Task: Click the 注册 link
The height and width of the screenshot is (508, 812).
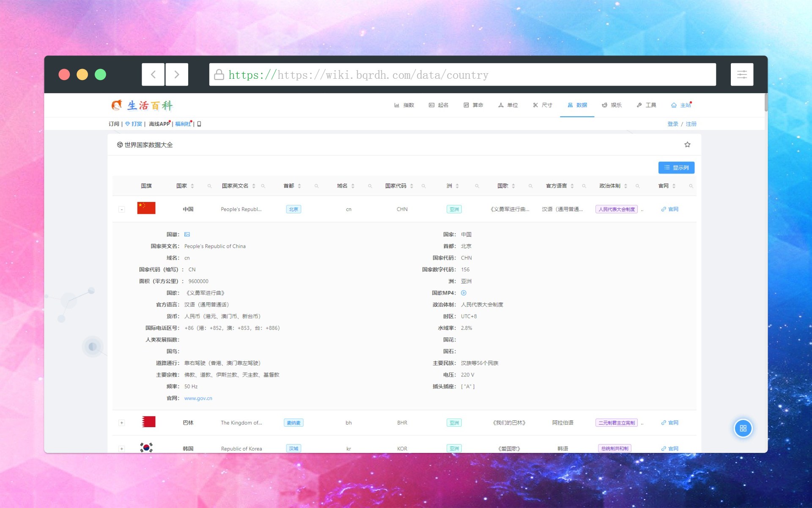Action: (x=691, y=124)
